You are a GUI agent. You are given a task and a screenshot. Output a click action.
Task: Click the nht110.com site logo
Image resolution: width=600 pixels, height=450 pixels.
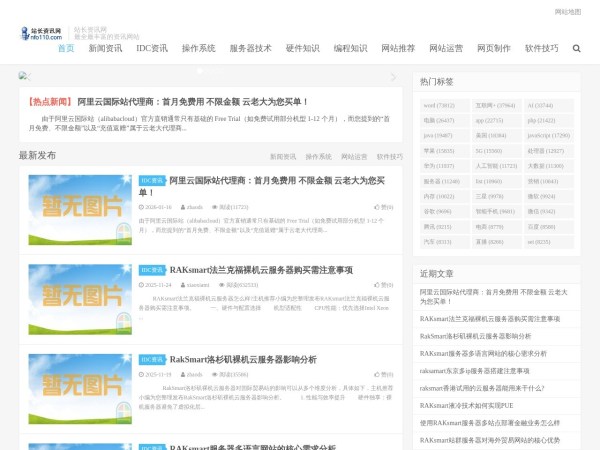pos(41,33)
